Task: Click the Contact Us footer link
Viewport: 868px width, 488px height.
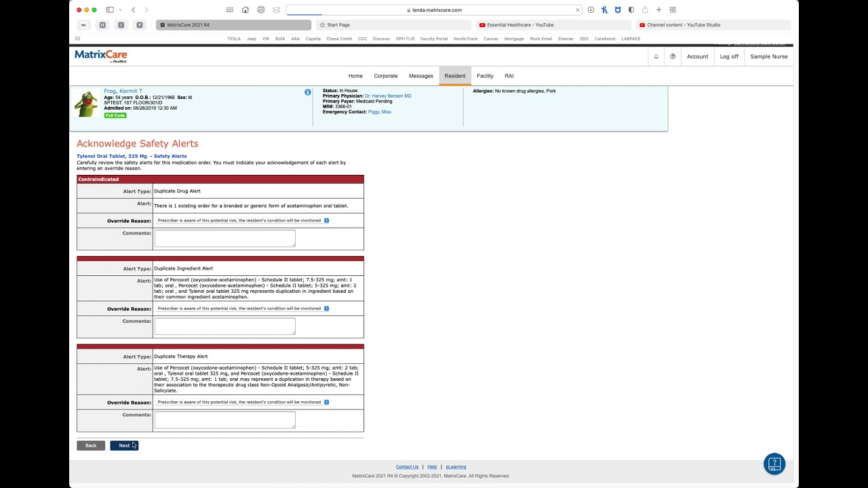Action: tap(407, 467)
